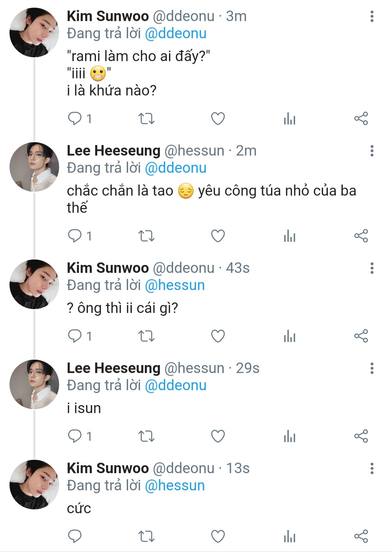Open @ddeonu mention link in the 29s tweet
Image resolution: width=392 pixels, height=552 pixels.
(176, 386)
